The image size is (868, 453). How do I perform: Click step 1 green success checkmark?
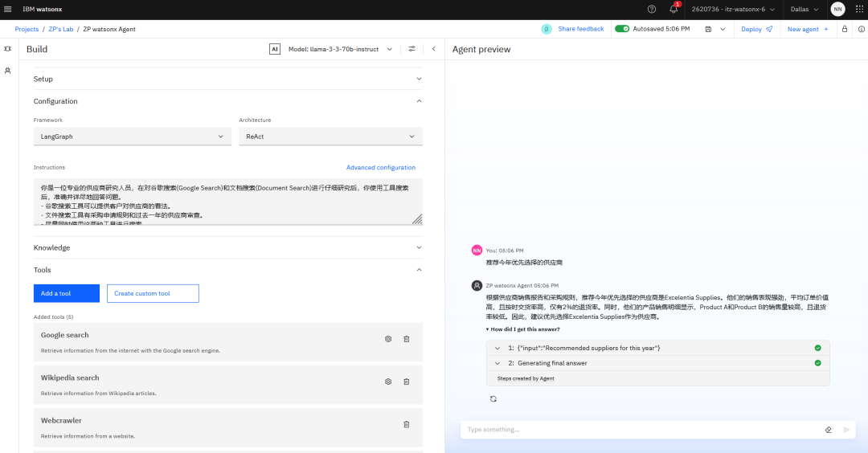[817, 349]
